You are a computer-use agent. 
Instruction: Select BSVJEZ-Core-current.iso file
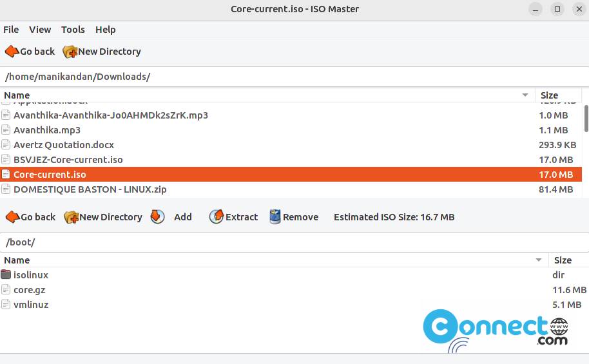tap(291, 160)
